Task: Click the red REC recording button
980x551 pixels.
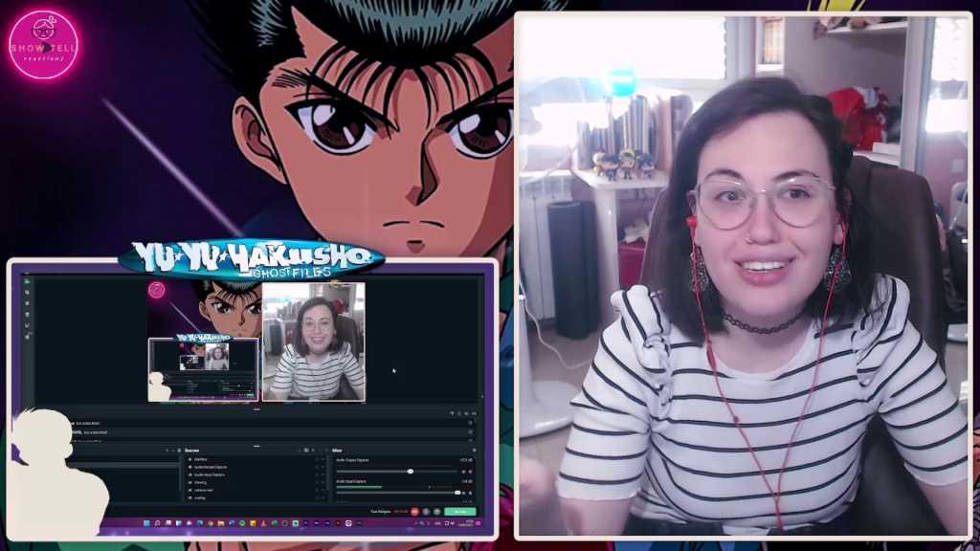Action: tap(414, 512)
